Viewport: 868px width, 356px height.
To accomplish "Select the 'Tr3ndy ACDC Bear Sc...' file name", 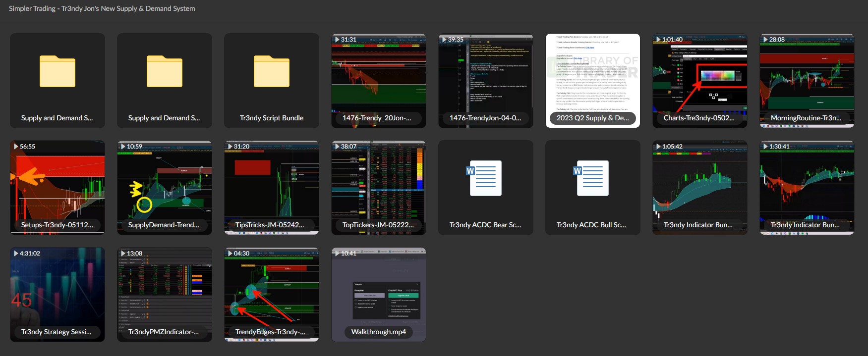I will (485, 225).
